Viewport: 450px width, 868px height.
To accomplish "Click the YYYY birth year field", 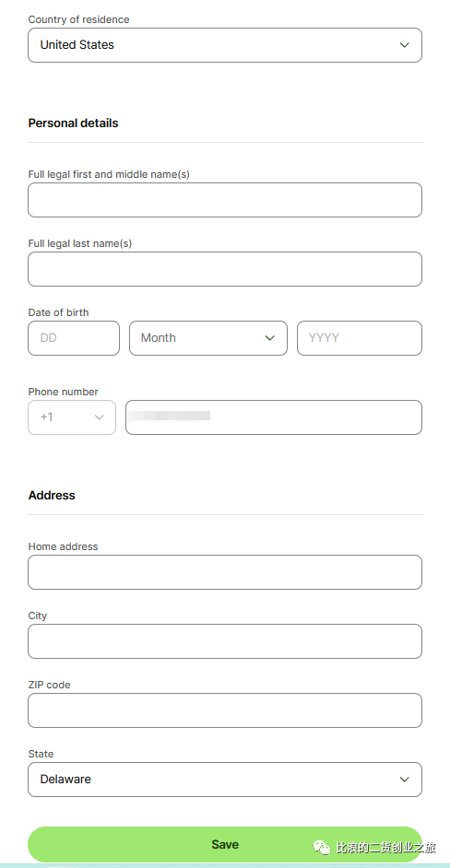I will pos(360,338).
